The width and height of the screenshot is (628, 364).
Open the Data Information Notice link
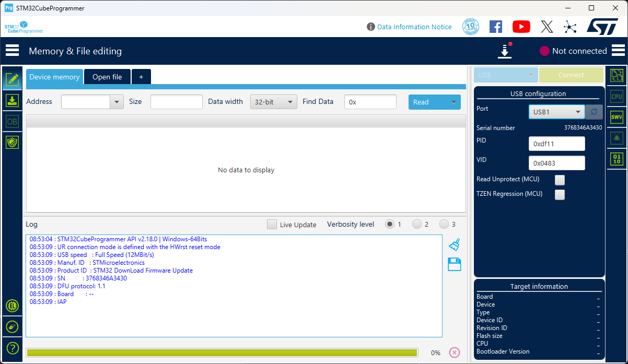pyautogui.click(x=414, y=27)
